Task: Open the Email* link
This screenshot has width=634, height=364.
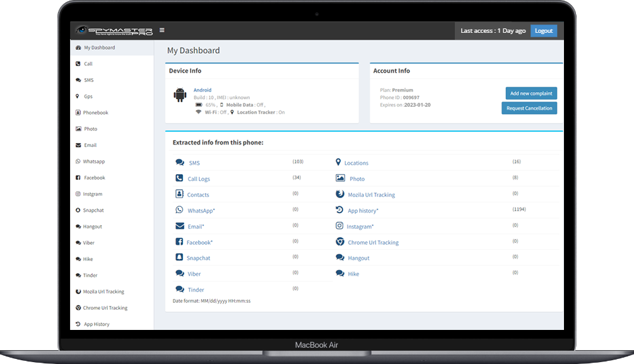Action: click(x=196, y=226)
